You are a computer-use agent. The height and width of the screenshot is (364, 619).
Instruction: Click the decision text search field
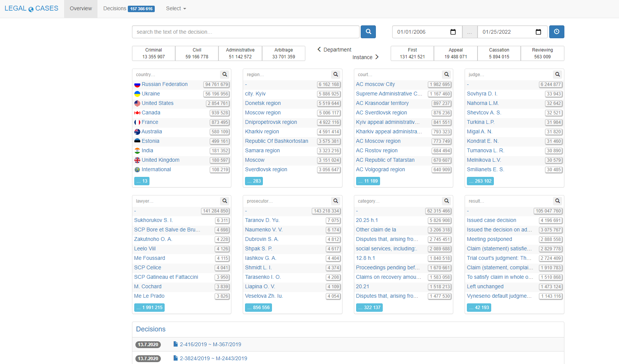246,32
